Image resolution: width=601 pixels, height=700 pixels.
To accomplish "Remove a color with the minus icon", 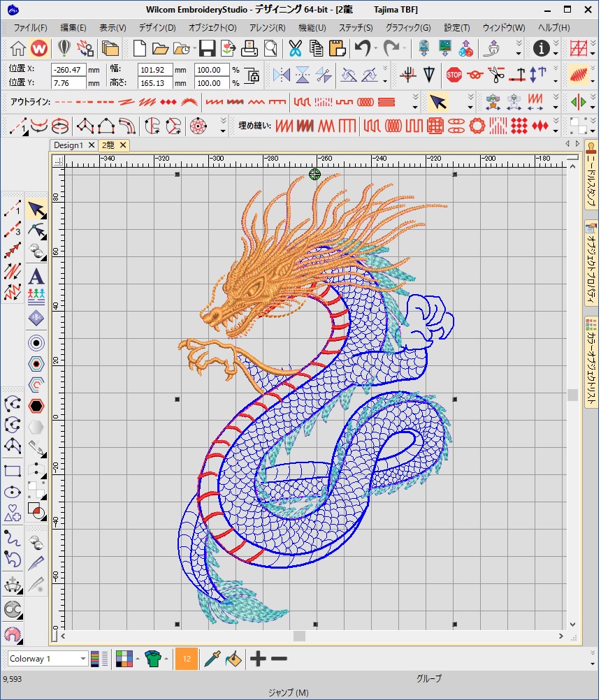I will pyautogui.click(x=279, y=659).
